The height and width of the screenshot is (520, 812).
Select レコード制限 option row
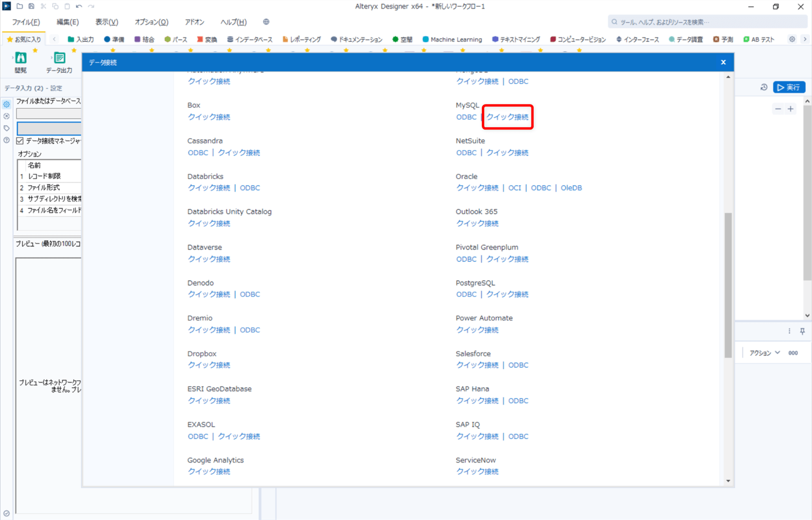50,176
